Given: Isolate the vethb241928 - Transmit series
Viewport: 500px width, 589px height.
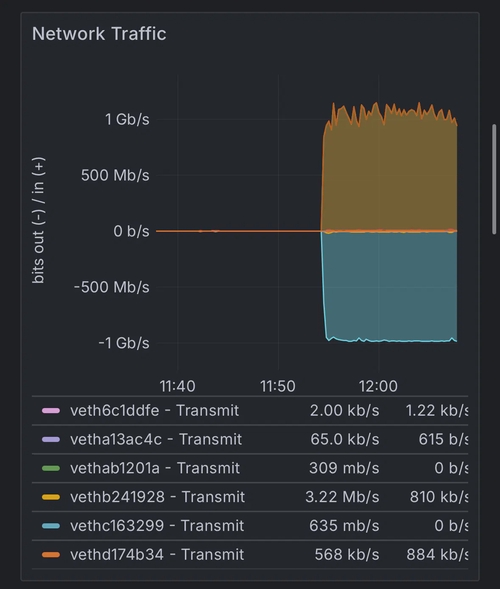Looking at the screenshot, I should point(157,497).
